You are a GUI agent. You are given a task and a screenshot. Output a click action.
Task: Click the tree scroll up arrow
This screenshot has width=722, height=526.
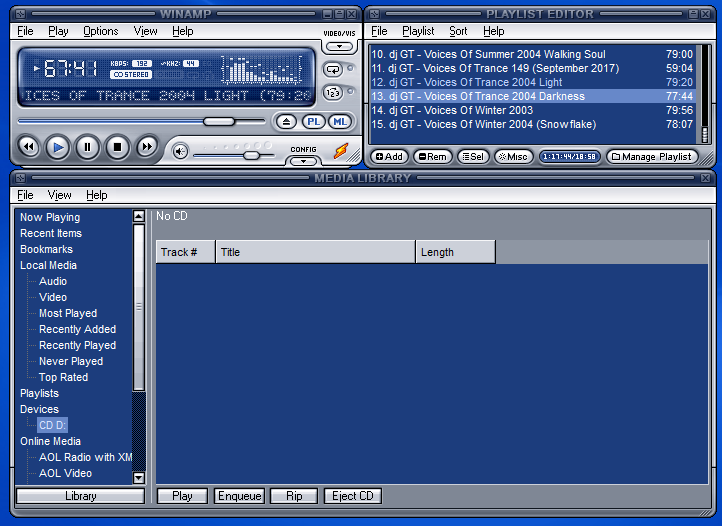pos(139,216)
